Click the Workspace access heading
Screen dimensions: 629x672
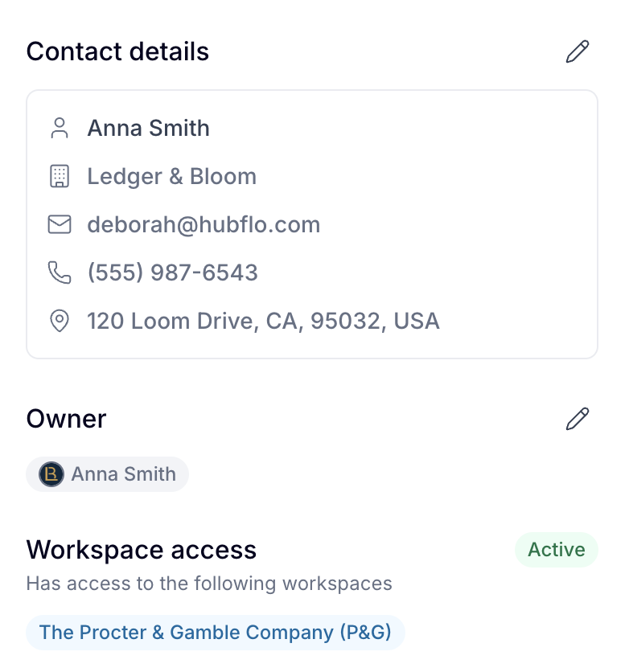click(x=141, y=550)
